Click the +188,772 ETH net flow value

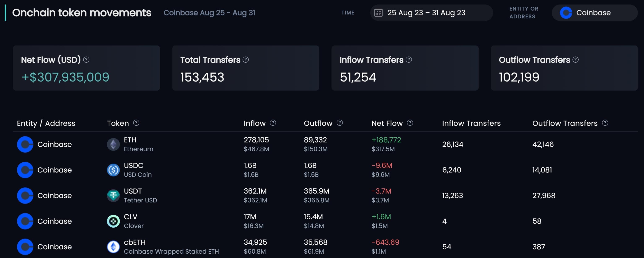[386, 140]
